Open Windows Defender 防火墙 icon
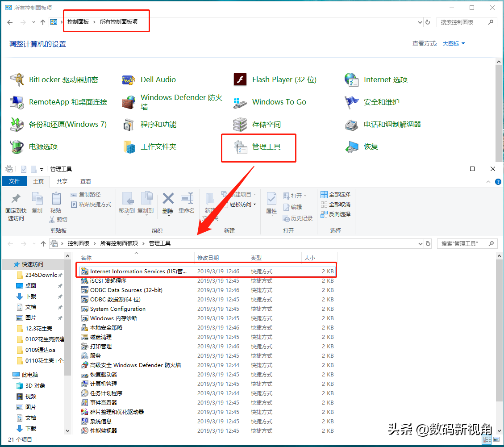This screenshot has width=504, height=447. 129,102
